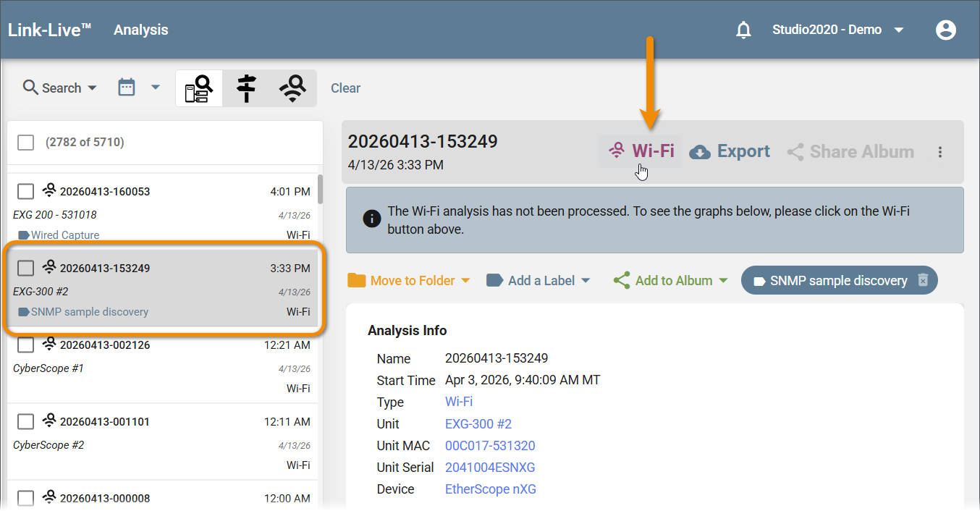Open the Wi-Fi type link
This screenshot has height=511, width=980.
459,402
